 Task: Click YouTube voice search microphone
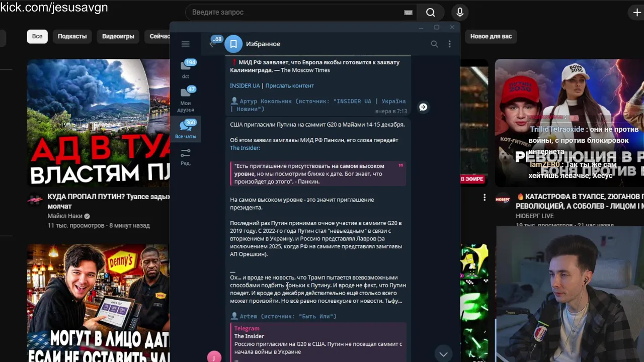click(x=460, y=12)
